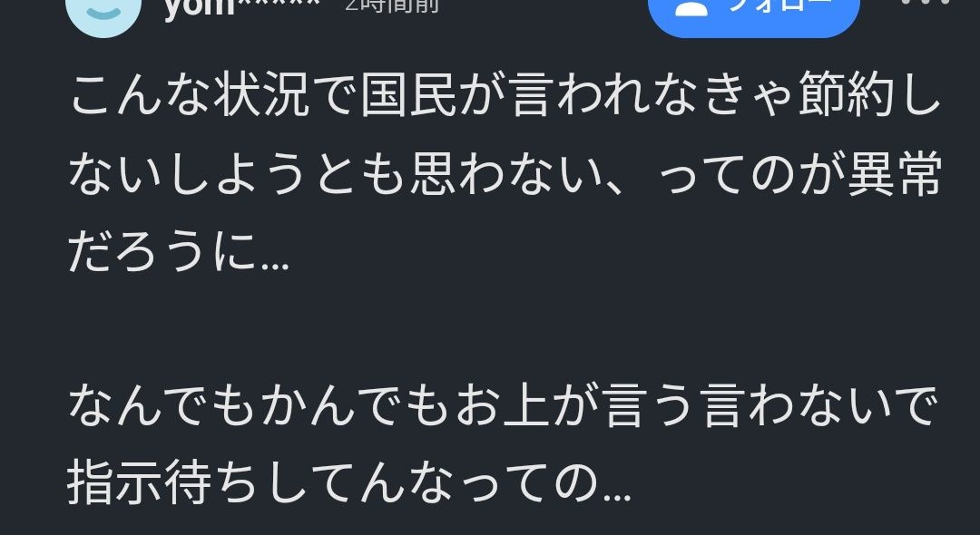
Task: Click the line 指示待ちしてんなっての...
Action: pyautogui.click(x=348, y=482)
